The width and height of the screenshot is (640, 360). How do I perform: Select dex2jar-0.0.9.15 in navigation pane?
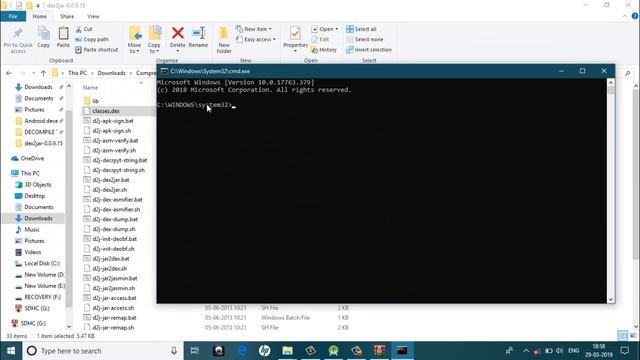43,144
